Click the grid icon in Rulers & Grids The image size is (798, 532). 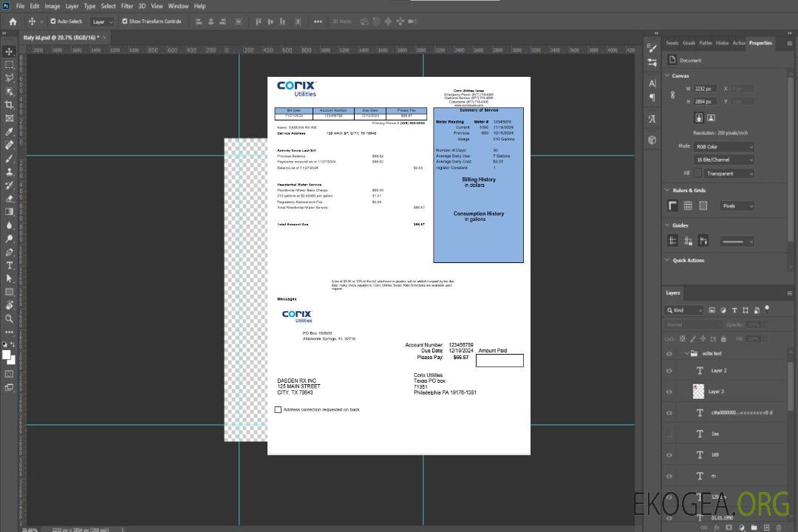point(688,205)
